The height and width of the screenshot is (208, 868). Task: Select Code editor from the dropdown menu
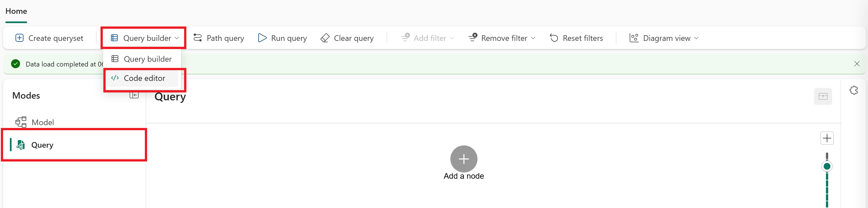point(142,78)
